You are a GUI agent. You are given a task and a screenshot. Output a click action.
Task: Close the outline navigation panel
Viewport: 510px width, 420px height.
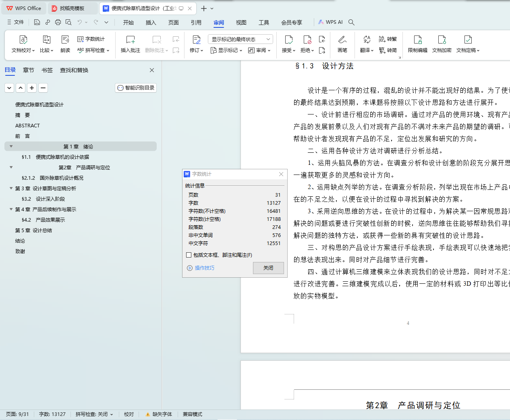(152, 70)
